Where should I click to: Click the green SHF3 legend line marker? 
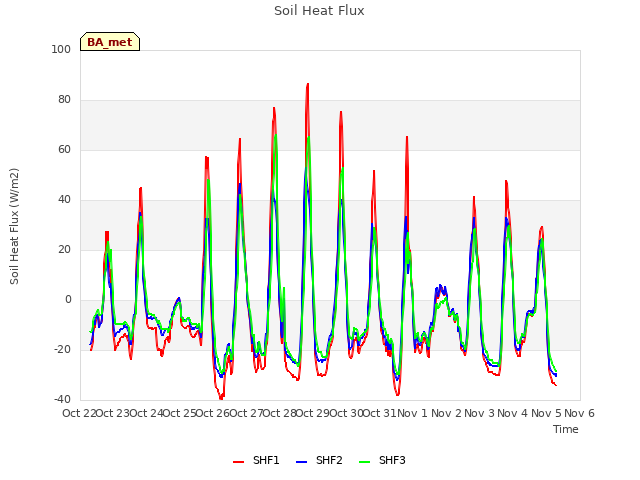364,462
